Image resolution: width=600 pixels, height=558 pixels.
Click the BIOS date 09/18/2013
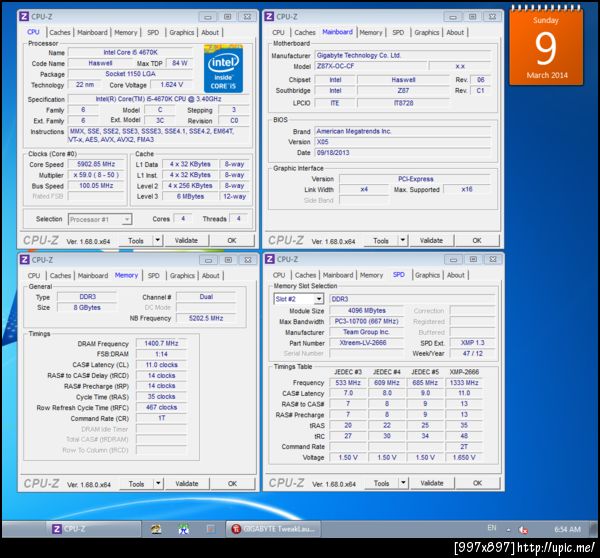[403, 153]
